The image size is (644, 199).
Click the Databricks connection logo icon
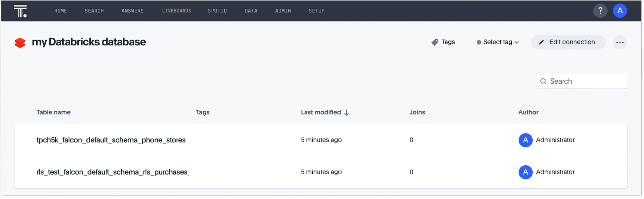click(20, 42)
